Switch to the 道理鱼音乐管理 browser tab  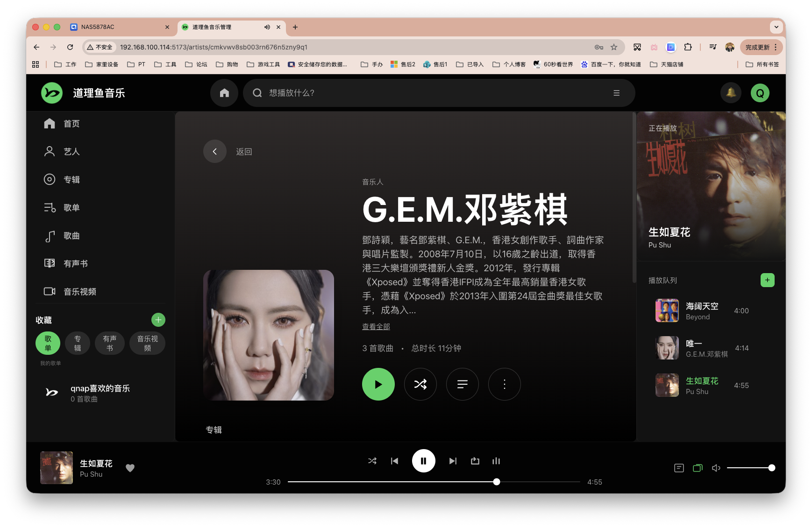click(x=220, y=27)
